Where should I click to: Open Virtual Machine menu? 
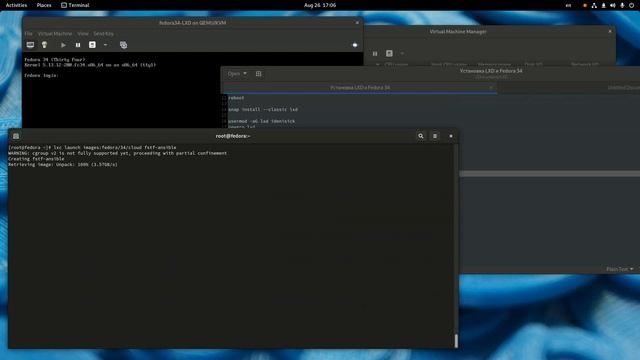click(55, 33)
